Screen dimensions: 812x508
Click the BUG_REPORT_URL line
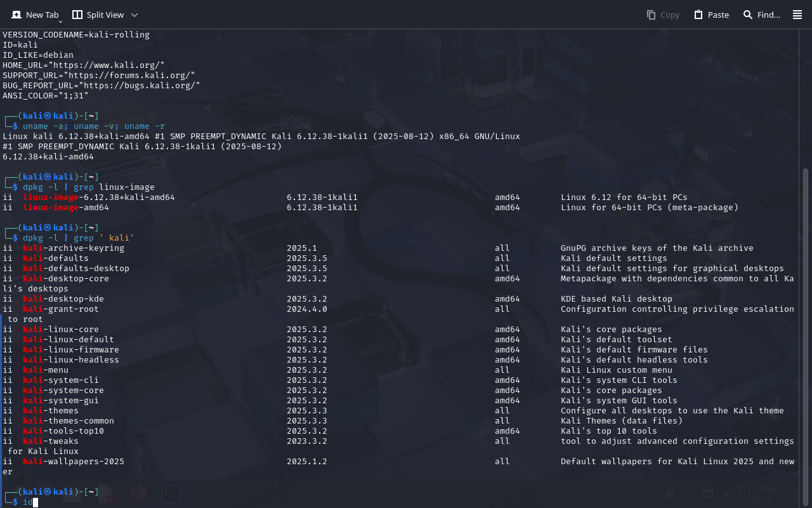pos(101,86)
